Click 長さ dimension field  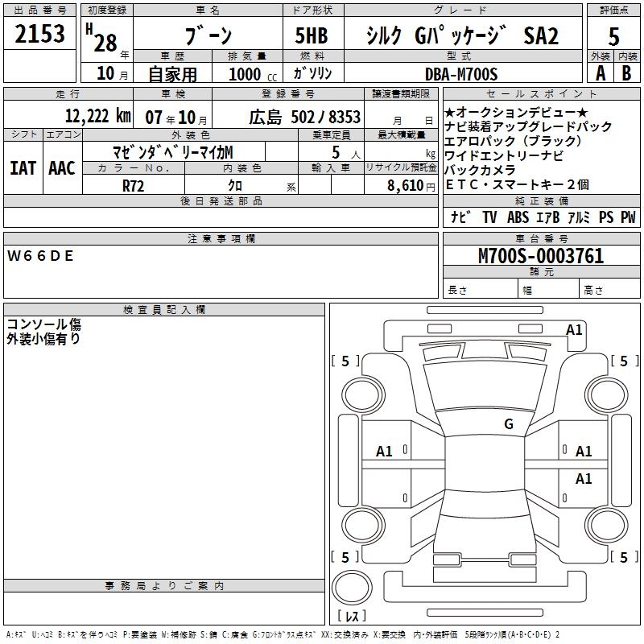[x=481, y=290]
